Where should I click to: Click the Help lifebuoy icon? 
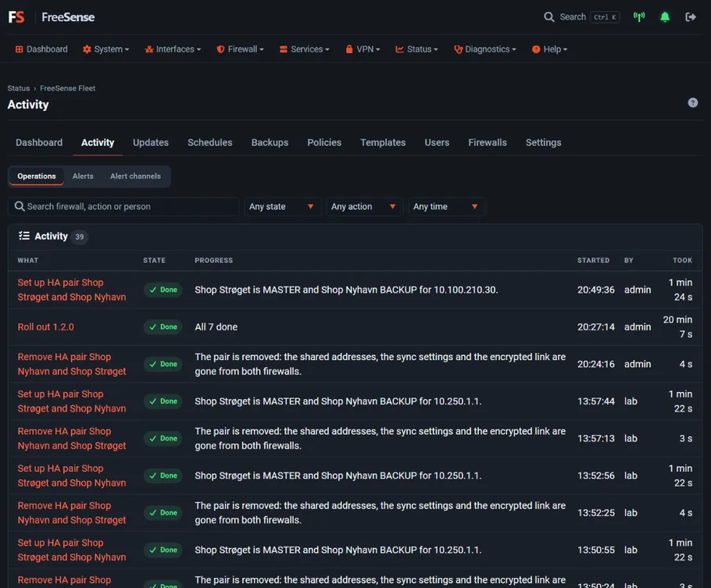click(536, 49)
